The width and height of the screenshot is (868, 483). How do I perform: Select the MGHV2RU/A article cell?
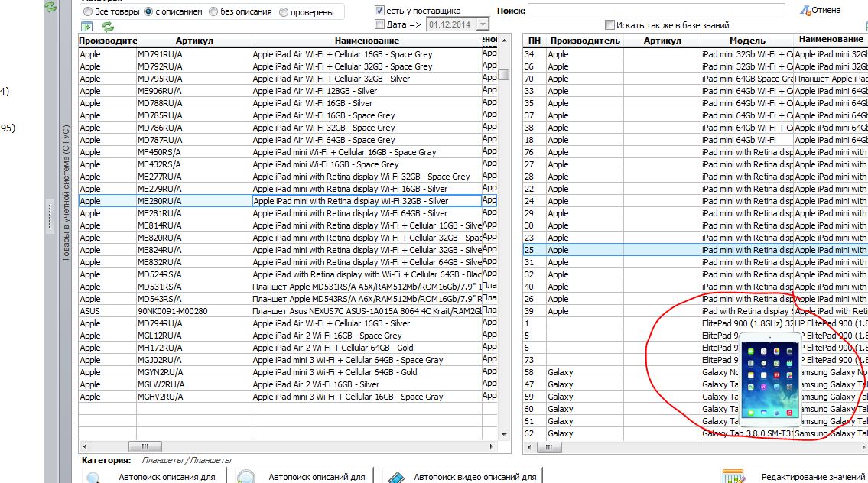[x=194, y=397]
